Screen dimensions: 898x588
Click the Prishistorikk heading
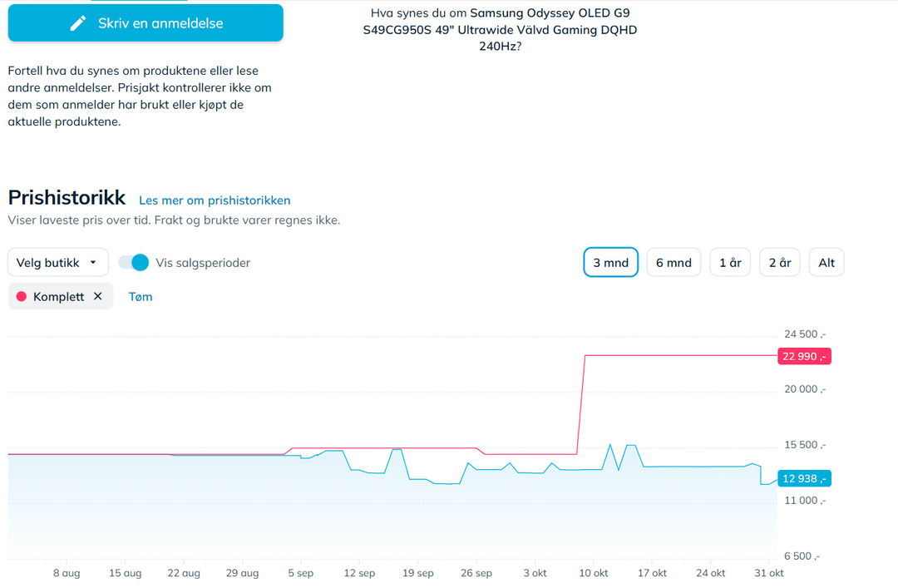tap(67, 198)
